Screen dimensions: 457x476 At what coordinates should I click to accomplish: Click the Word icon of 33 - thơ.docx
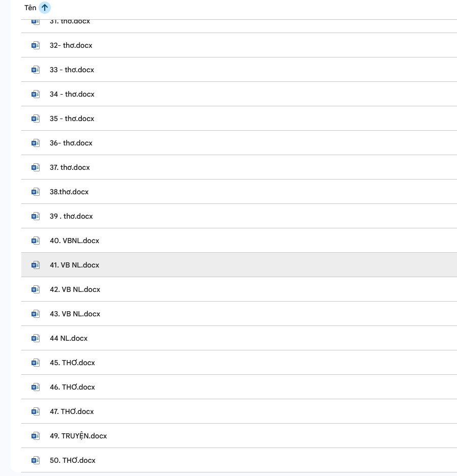[36, 70]
